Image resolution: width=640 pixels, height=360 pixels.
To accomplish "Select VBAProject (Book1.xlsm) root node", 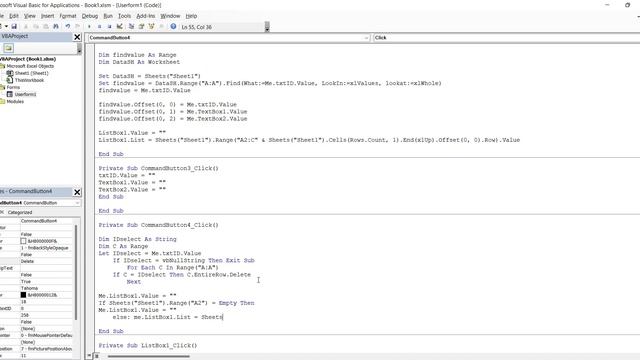I will pyautogui.click(x=28, y=59).
